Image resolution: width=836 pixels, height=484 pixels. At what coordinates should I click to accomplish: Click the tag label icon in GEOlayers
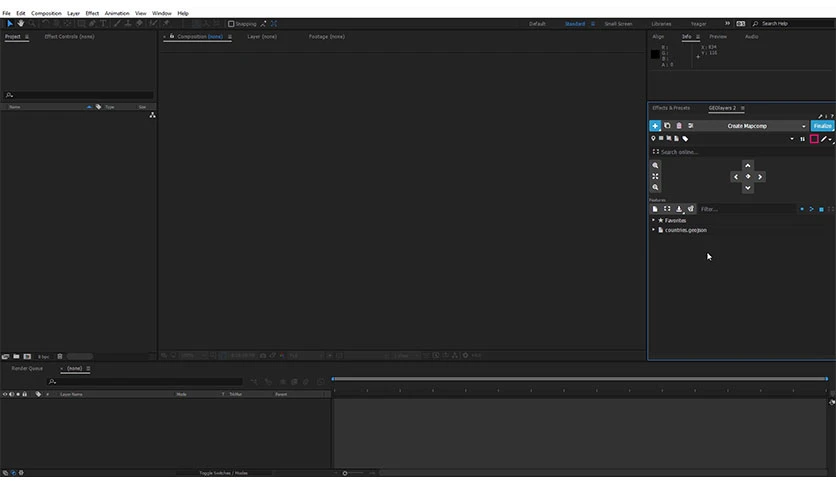[685, 139]
